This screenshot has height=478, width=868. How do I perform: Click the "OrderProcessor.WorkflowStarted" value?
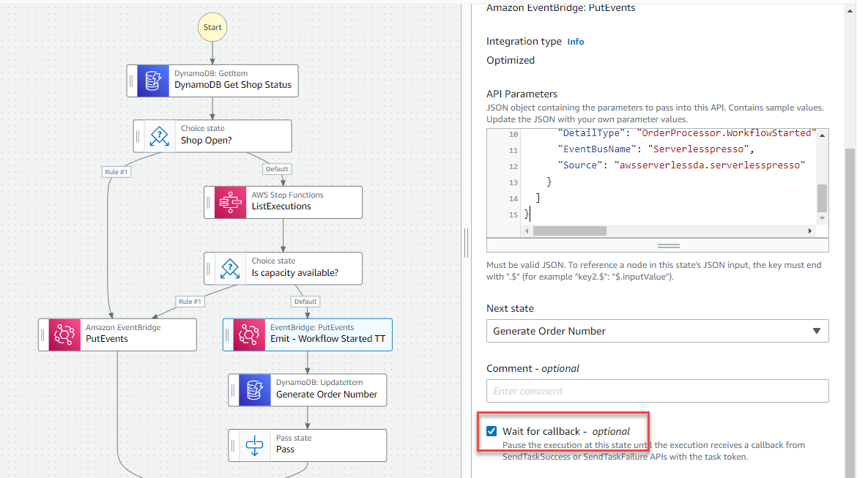[727, 132]
